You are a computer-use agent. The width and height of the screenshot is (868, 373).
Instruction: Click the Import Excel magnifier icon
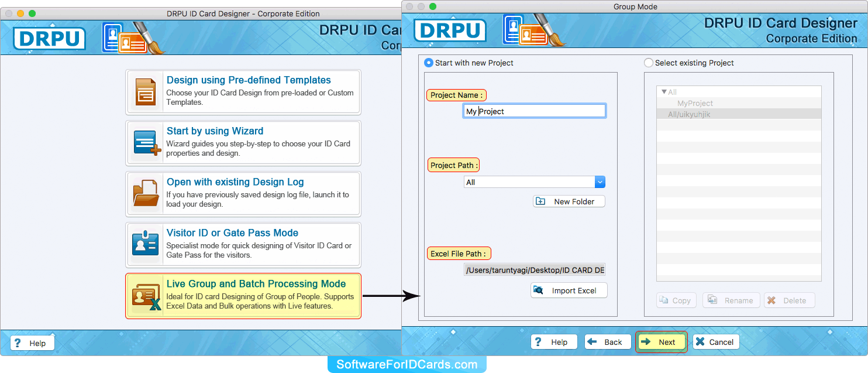click(x=539, y=290)
